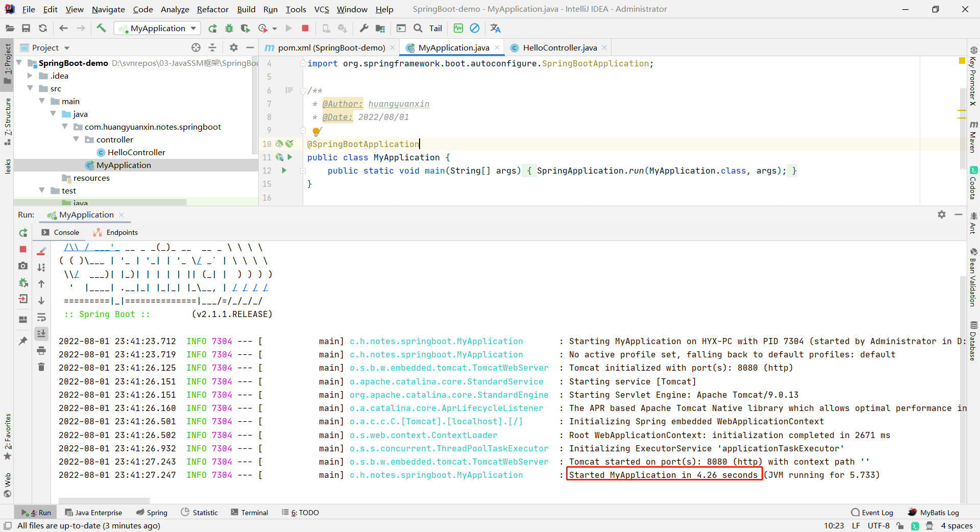Dump threads with camera icon
The height and width of the screenshot is (532, 980).
(23, 265)
